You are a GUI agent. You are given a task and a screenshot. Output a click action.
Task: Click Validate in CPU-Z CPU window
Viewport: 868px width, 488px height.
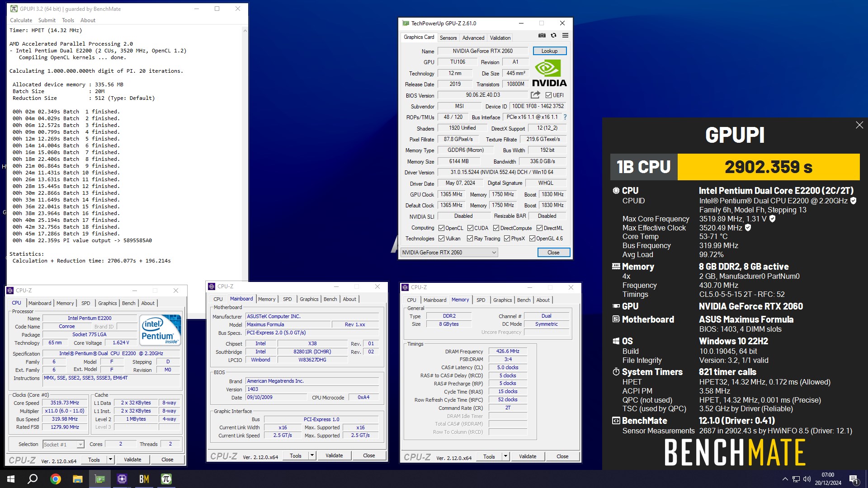click(x=132, y=460)
